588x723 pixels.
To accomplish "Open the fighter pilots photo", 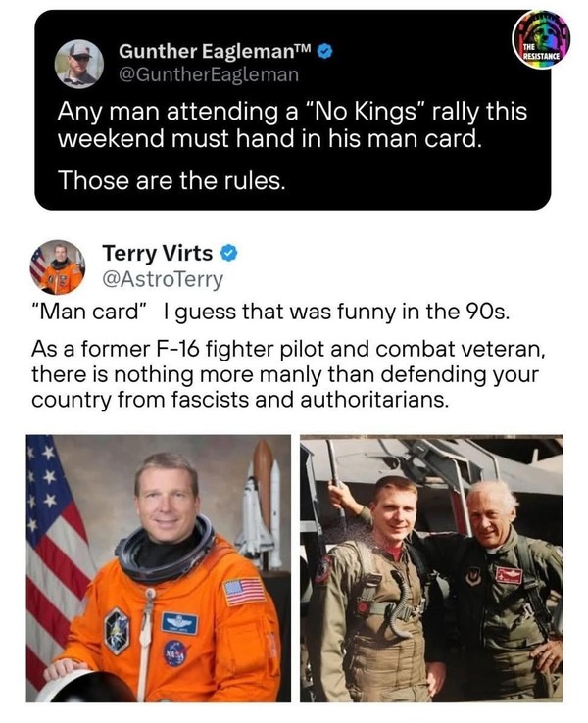I will click(431, 568).
